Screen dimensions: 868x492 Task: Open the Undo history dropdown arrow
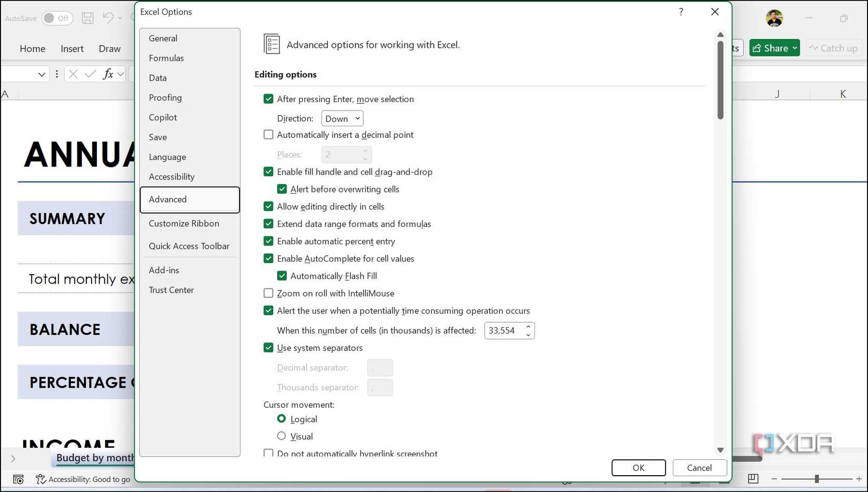(x=120, y=18)
